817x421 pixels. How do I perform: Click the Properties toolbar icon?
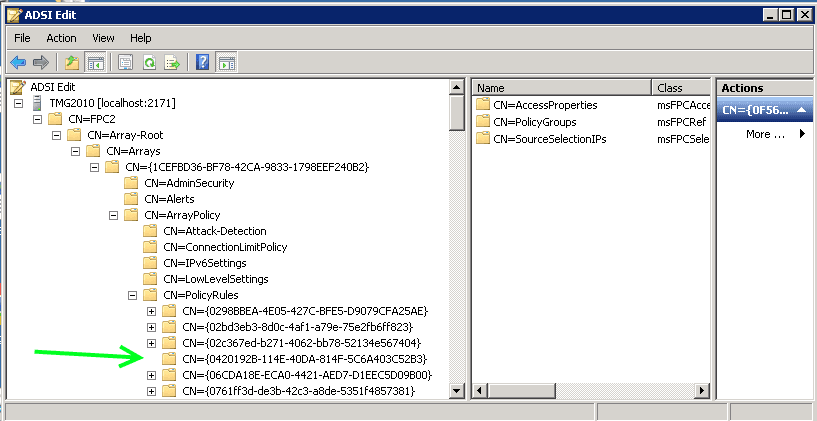click(x=125, y=63)
